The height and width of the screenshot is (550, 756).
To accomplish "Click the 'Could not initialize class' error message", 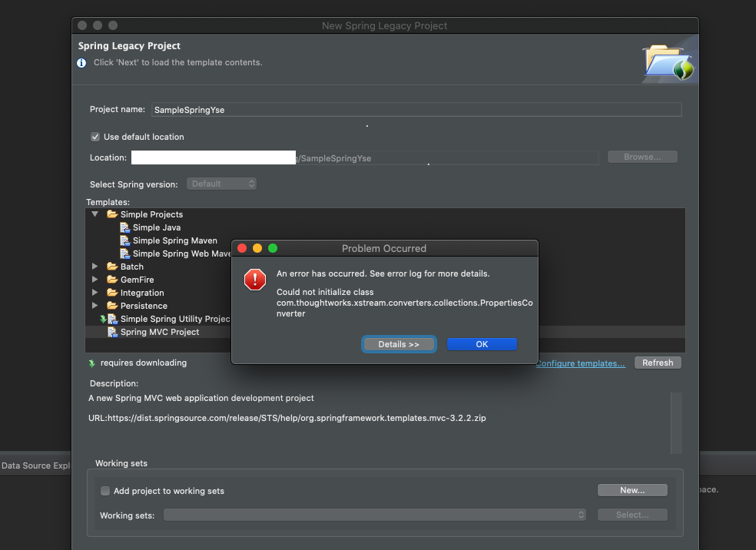I will pyautogui.click(x=405, y=303).
